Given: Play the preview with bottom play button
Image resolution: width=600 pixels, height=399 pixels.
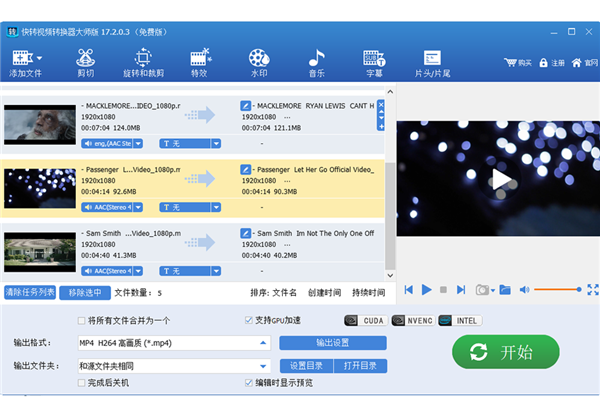Looking at the screenshot, I should click(x=426, y=290).
